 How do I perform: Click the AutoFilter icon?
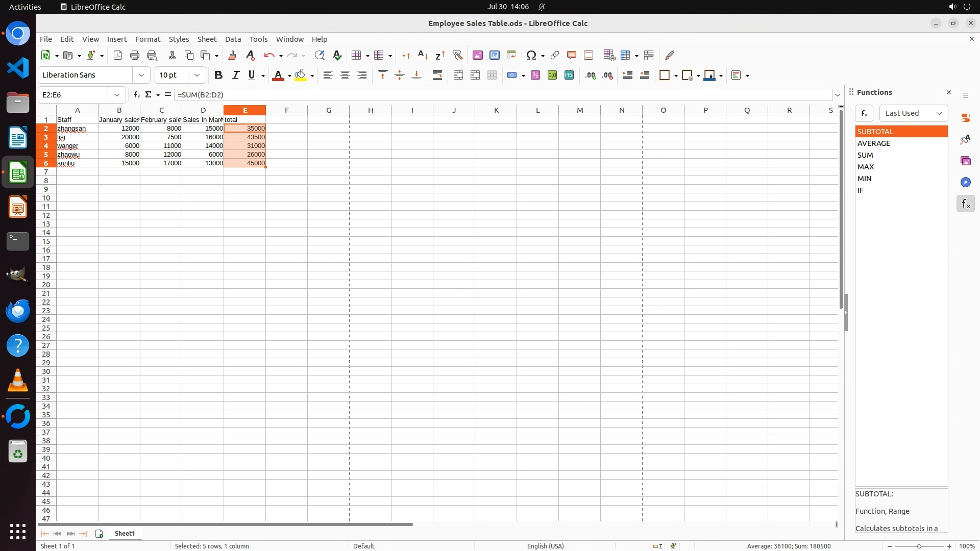pyautogui.click(x=457, y=55)
